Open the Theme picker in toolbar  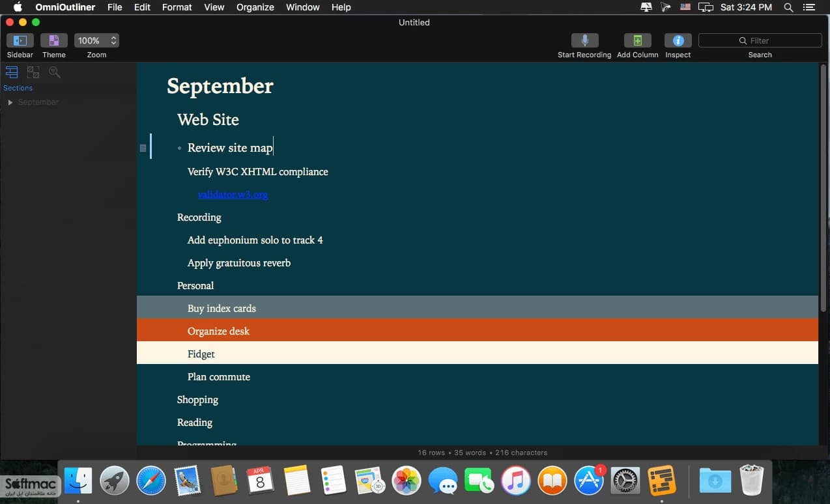pyautogui.click(x=54, y=40)
